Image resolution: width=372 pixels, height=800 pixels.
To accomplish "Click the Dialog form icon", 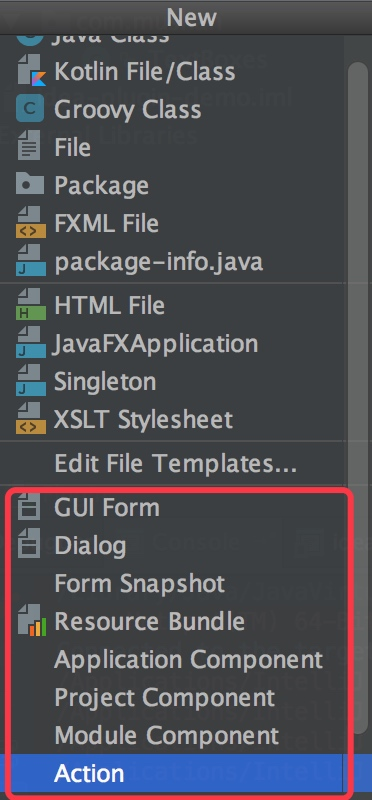I will pyautogui.click(x=29, y=545).
